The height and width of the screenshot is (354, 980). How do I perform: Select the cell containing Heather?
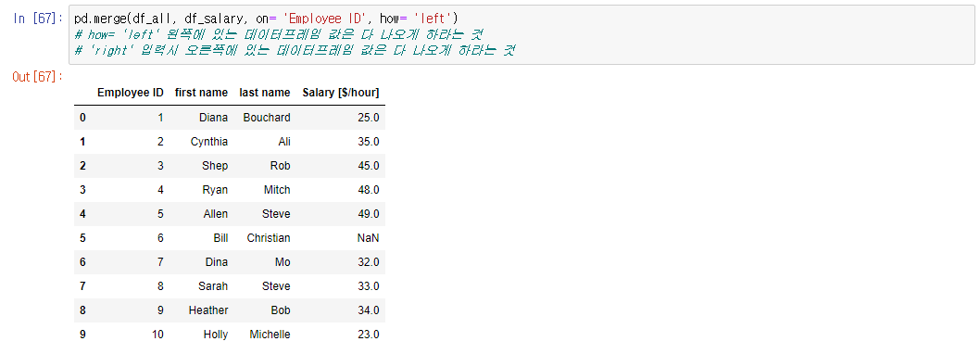click(208, 310)
